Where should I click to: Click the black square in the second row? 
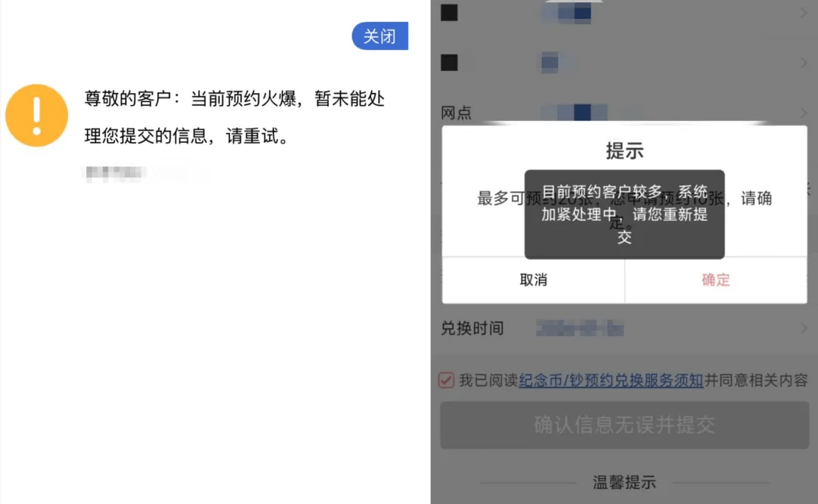(449, 63)
